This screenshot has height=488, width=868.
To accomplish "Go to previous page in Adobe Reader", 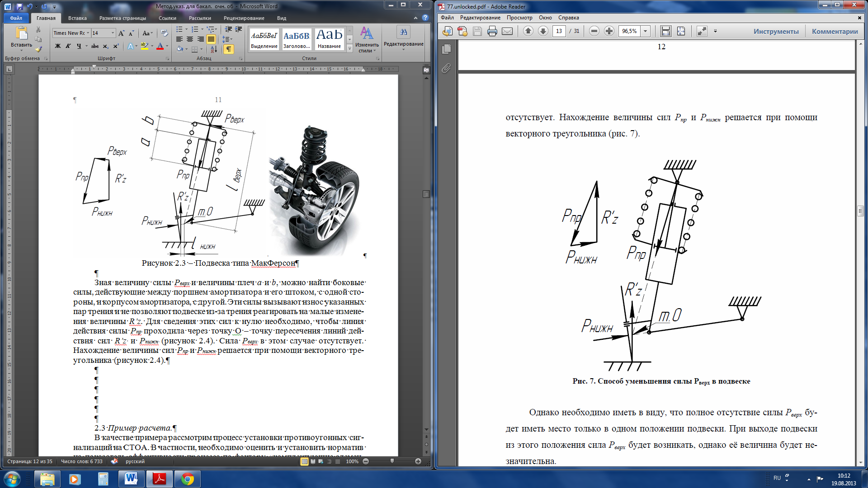I will [x=528, y=31].
